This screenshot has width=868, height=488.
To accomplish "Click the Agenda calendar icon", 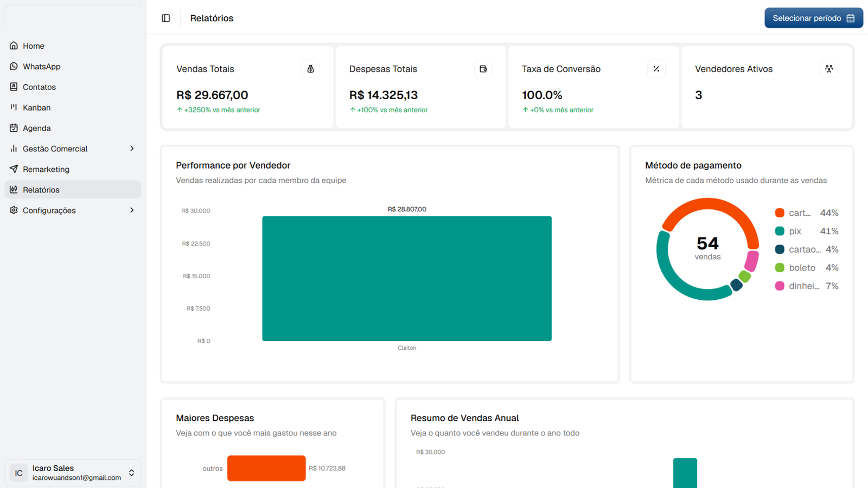I will coord(14,128).
